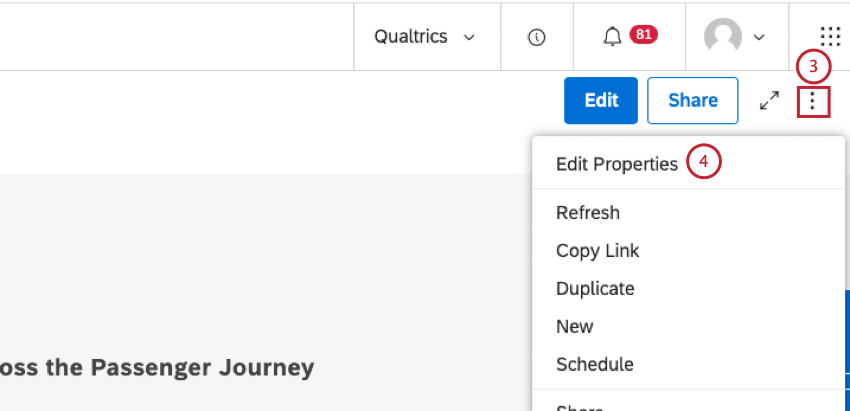
Task: Open the Qualtrics account dropdown
Action: [x=424, y=37]
